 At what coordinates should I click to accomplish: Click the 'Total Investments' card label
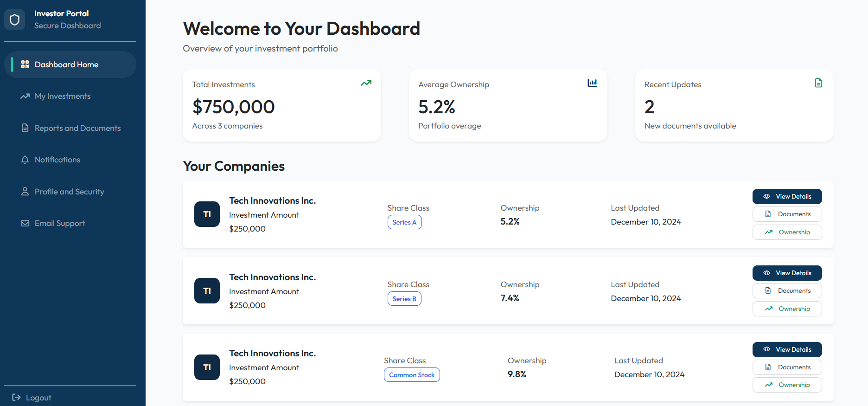(223, 85)
